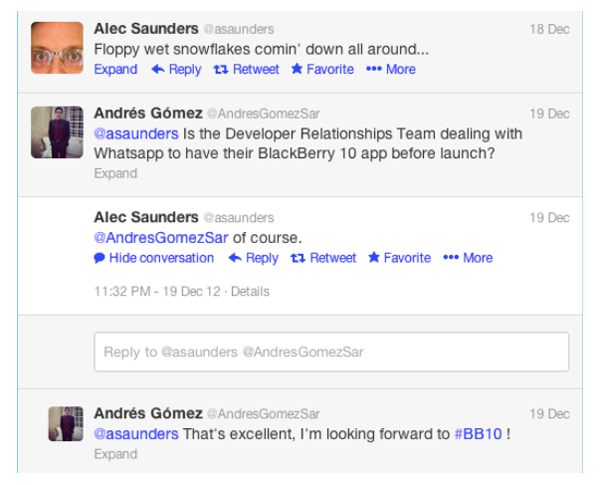Expand the 'looking forward to #BB10' tweet
Screen dimensions: 600x485
[116, 454]
